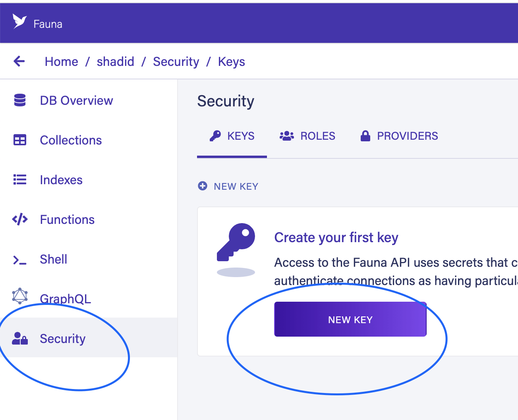Open shadid database breadcrumb link
518x420 pixels.
[116, 62]
